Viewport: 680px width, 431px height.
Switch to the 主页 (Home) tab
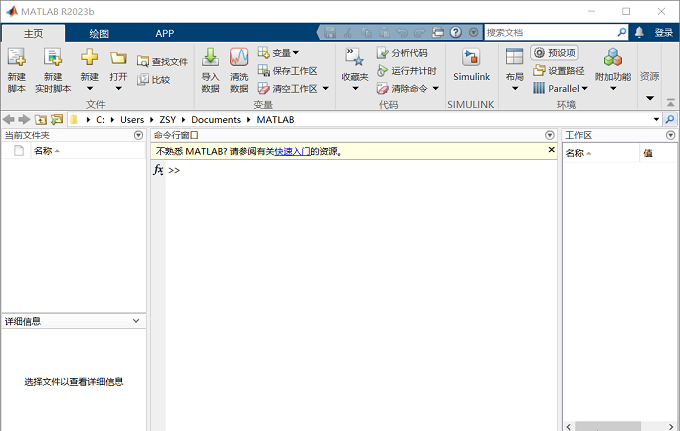33,33
